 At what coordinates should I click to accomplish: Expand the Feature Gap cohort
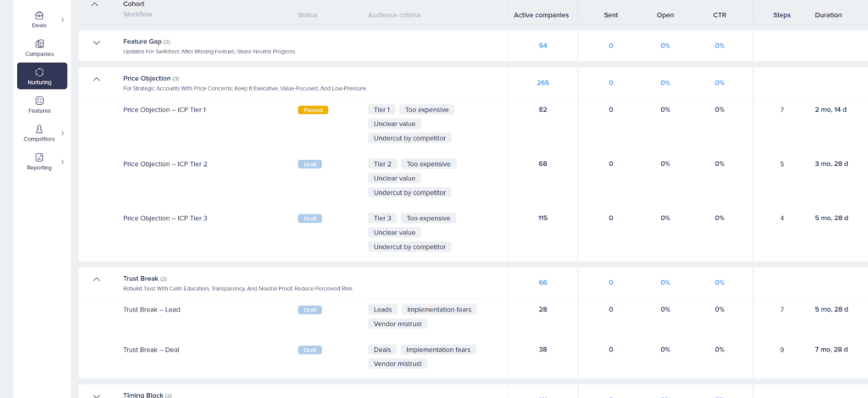(x=96, y=42)
